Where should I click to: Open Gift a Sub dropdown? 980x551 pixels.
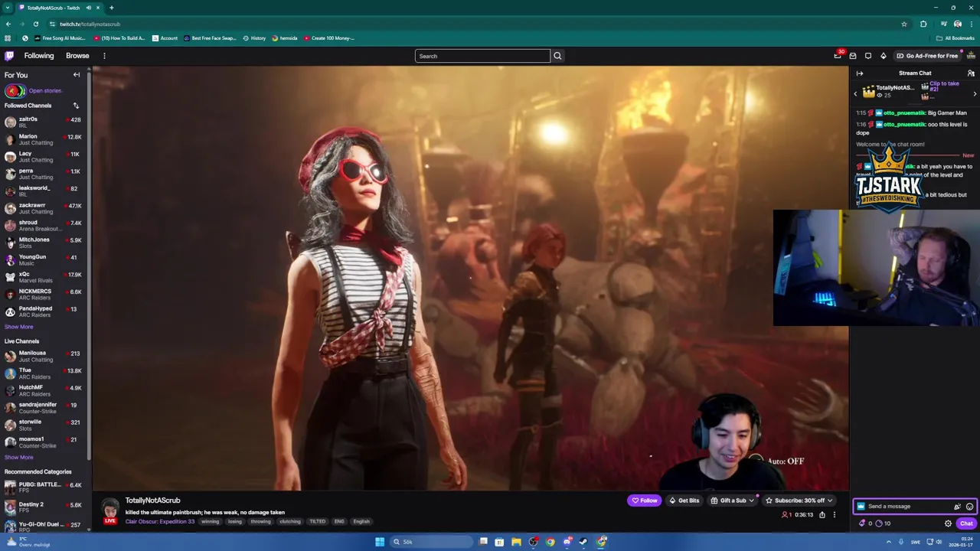[733, 500]
